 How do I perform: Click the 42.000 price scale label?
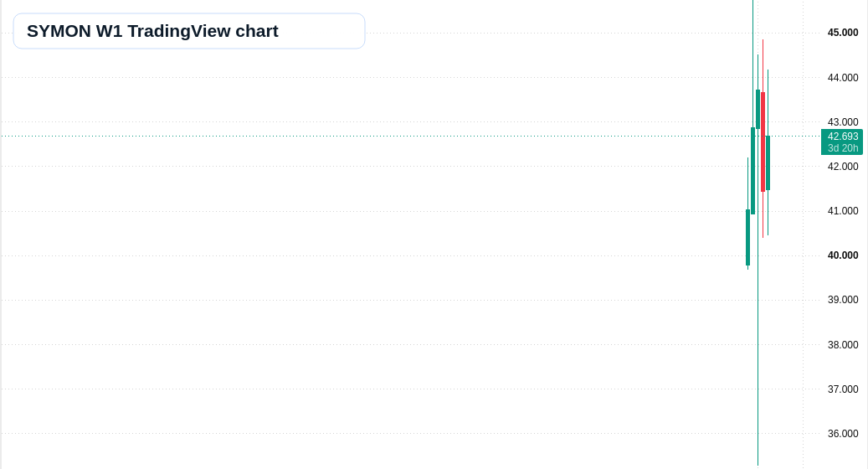[843, 166]
